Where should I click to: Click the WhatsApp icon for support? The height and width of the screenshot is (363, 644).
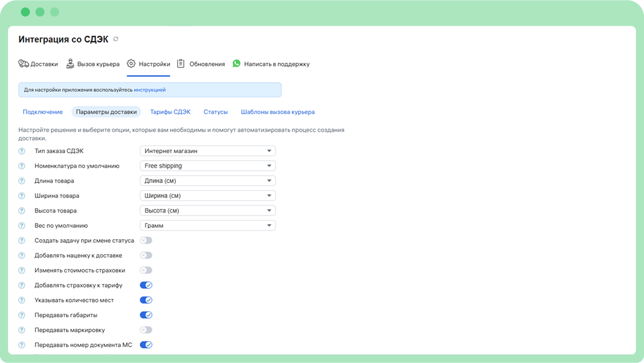[236, 64]
